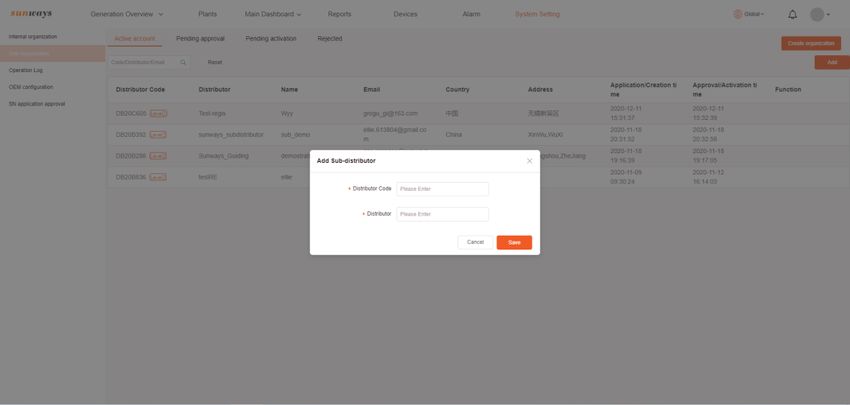The width and height of the screenshot is (850, 405).
Task: Click the level badge beside DB20B392
Action: pyautogui.click(x=158, y=134)
